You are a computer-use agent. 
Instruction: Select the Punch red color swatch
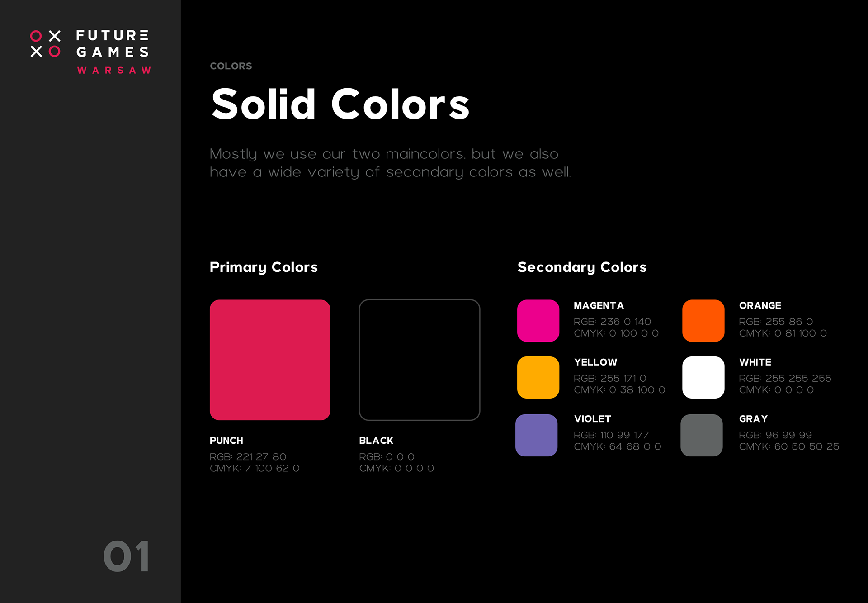[x=270, y=360]
